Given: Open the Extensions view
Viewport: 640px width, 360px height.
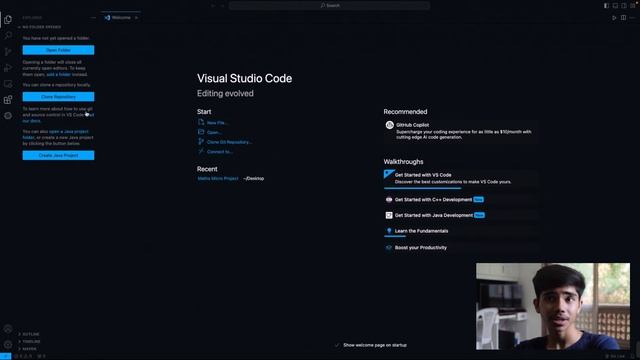Looking at the screenshot, I should pyautogui.click(x=8, y=100).
